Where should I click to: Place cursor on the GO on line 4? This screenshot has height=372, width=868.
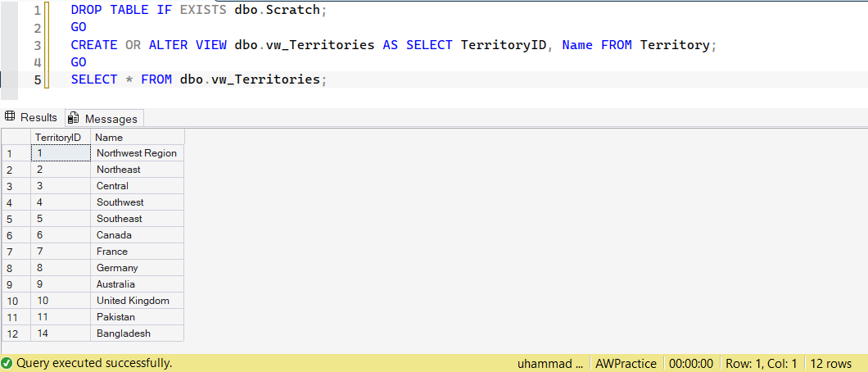point(79,62)
